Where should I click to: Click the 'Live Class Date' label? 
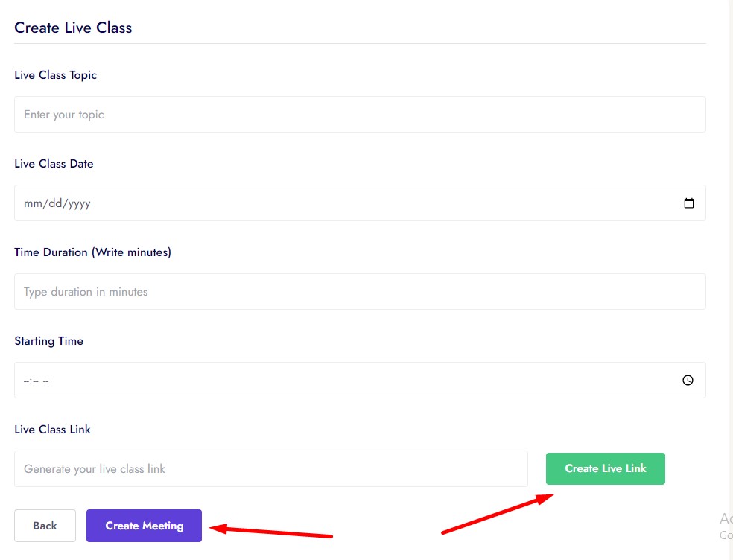[54, 164]
